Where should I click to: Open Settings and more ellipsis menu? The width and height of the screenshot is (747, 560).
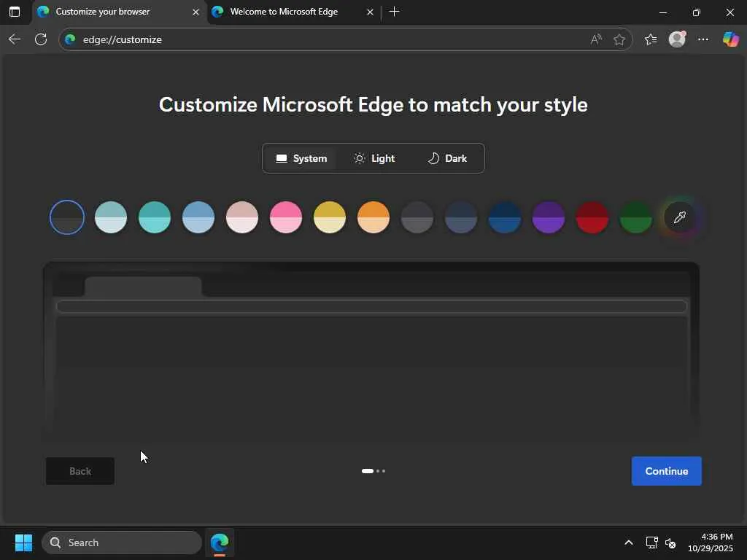coord(703,39)
